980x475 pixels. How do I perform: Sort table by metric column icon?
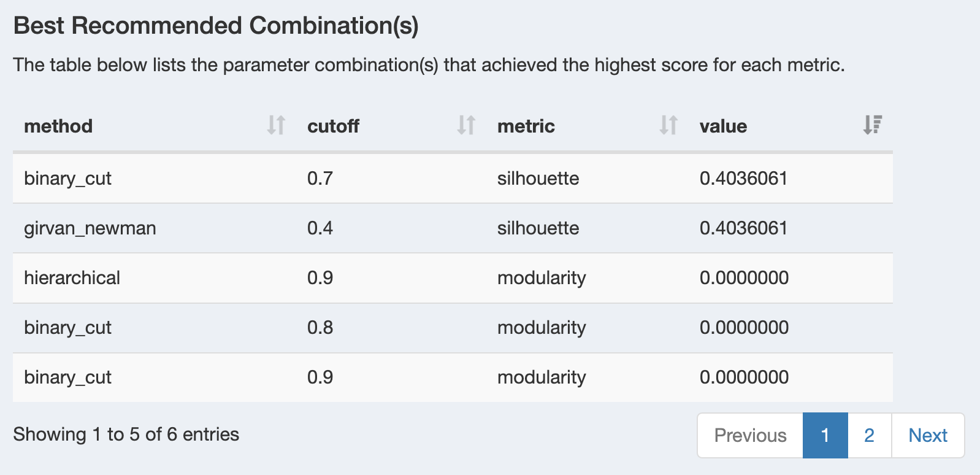[x=668, y=125]
